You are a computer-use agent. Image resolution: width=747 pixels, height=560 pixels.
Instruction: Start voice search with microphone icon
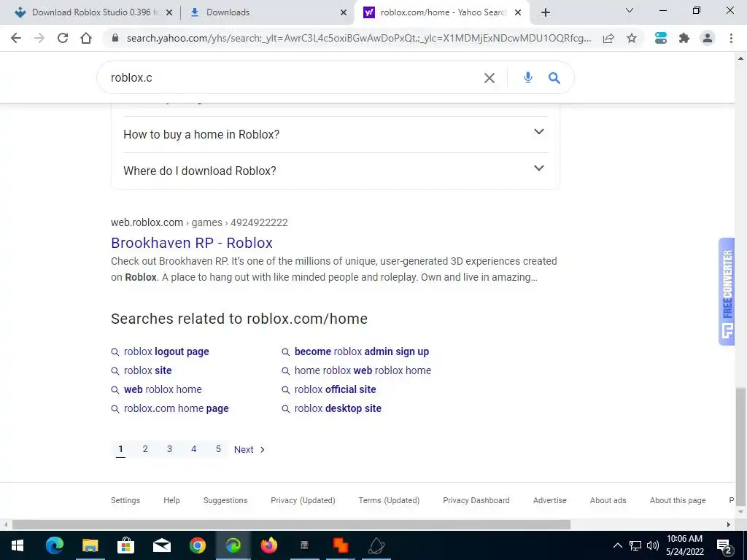pos(528,77)
